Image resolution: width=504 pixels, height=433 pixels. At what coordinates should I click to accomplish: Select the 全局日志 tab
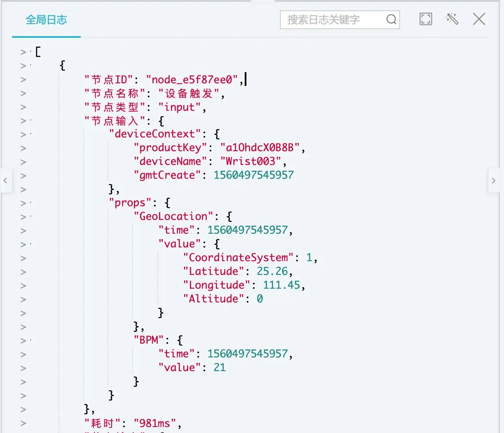[46, 20]
